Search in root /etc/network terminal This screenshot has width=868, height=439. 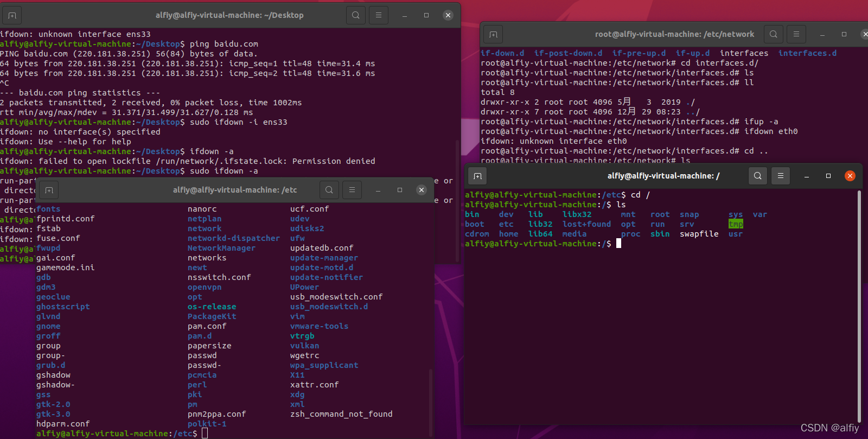773,34
